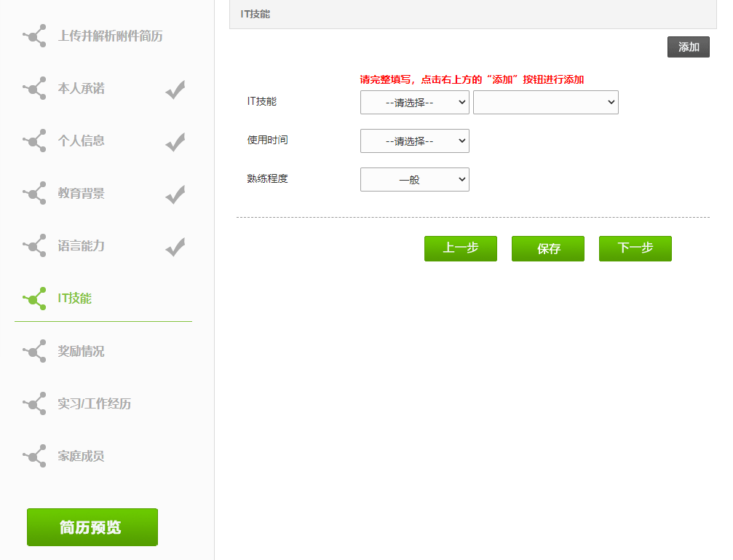This screenshot has width=733, height=560.
Task: Click the node icon next to 本人承诺
Action: [35, 88]
